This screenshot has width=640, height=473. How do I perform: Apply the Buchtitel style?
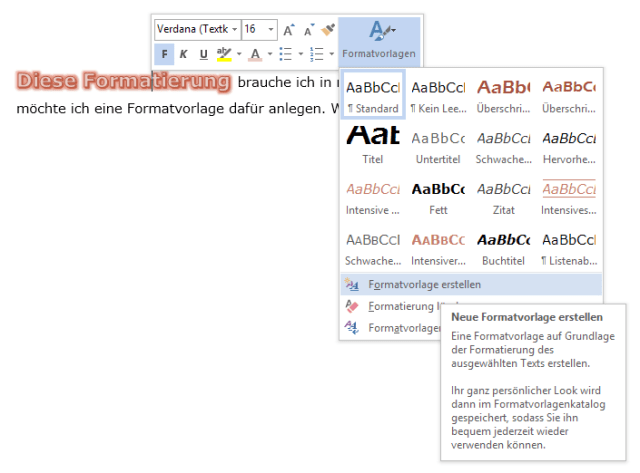504,249
